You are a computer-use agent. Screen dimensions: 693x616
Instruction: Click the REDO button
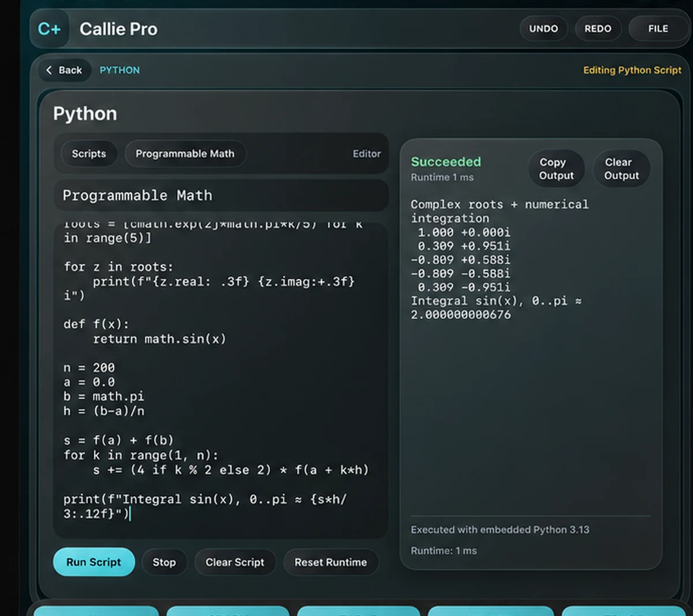[598, 29]
